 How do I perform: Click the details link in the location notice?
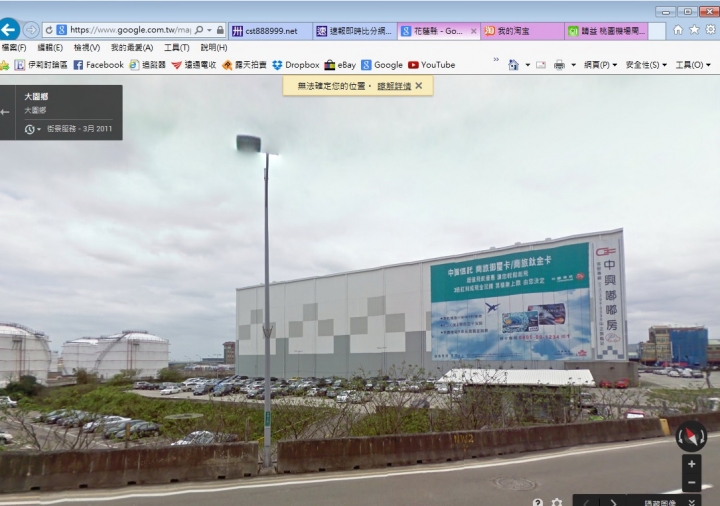pos(394,86)
